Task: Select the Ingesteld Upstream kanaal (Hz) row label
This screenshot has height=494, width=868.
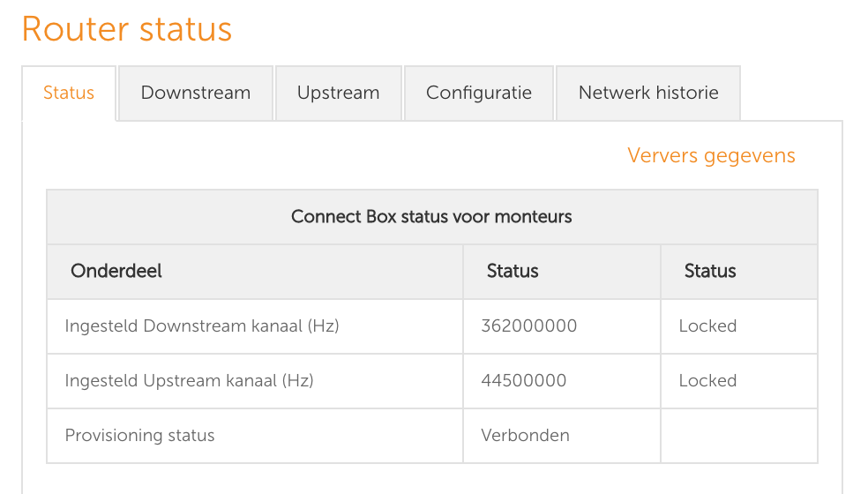Action: click(x=190, y=380)
